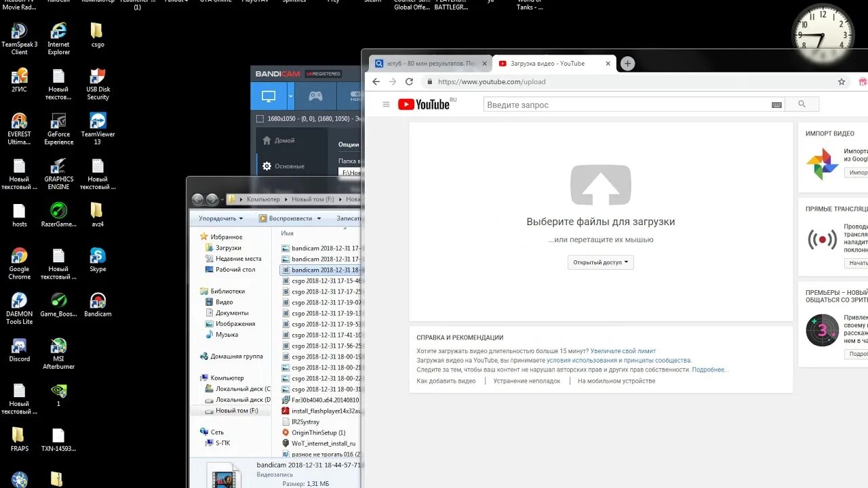Screen dimensions: 868x488
Task: Select Bandicam screen recording mode icon
Action: click(269, 96)
